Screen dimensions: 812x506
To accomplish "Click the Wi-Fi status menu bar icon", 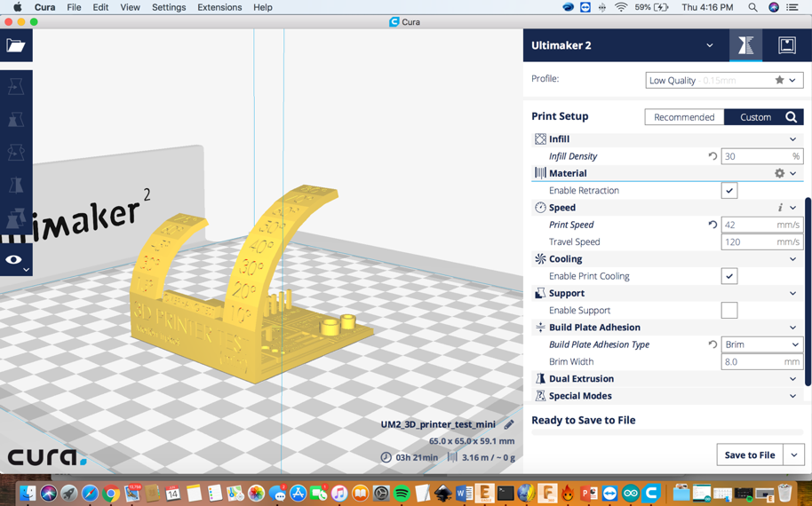I will tap(620, 7).
